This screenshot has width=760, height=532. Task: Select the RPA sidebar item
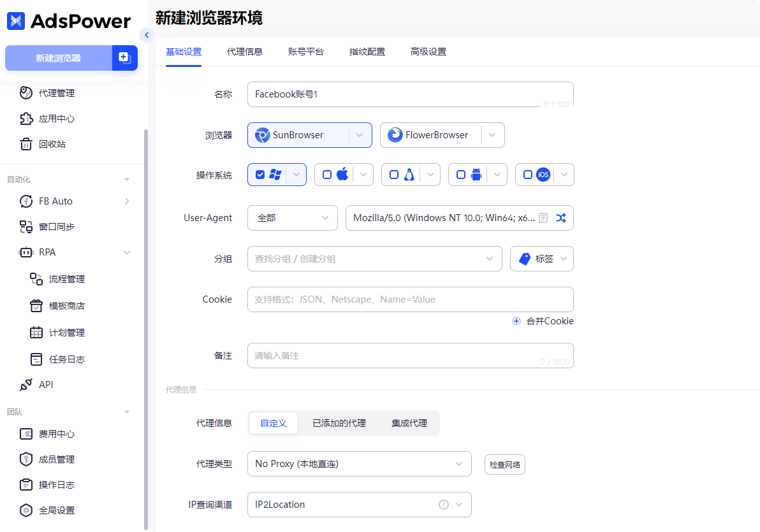tap(38, 252)
